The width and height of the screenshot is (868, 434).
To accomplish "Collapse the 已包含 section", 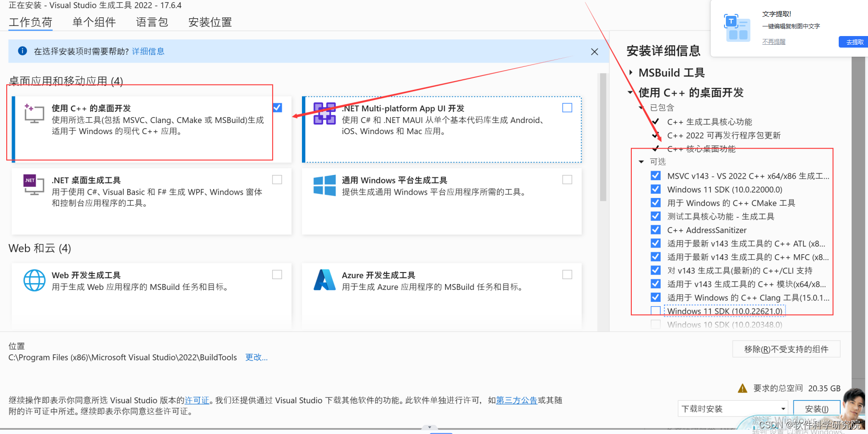I will click(x=641, y=108).
